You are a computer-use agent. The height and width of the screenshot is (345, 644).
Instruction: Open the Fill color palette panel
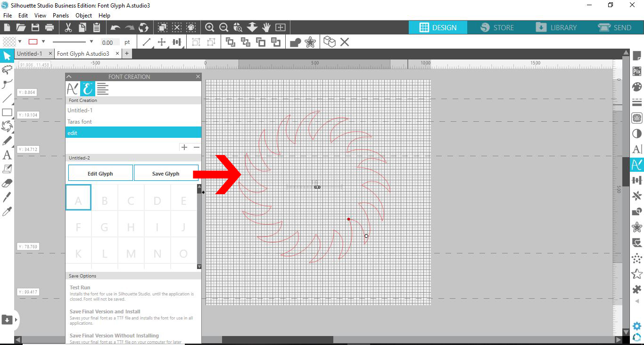[x=637, y=87]
